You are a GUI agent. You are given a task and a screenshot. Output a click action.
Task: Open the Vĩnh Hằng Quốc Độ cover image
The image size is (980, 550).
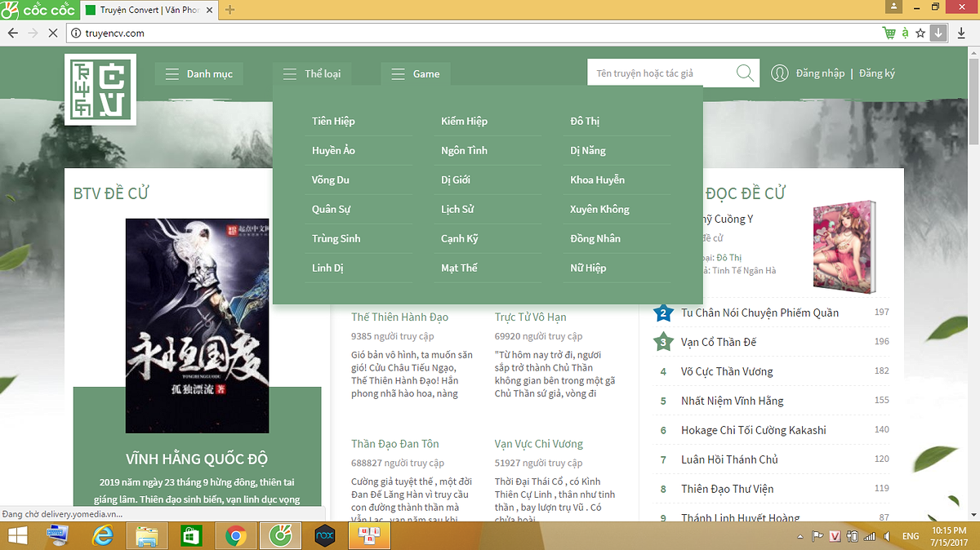[197, 326]
